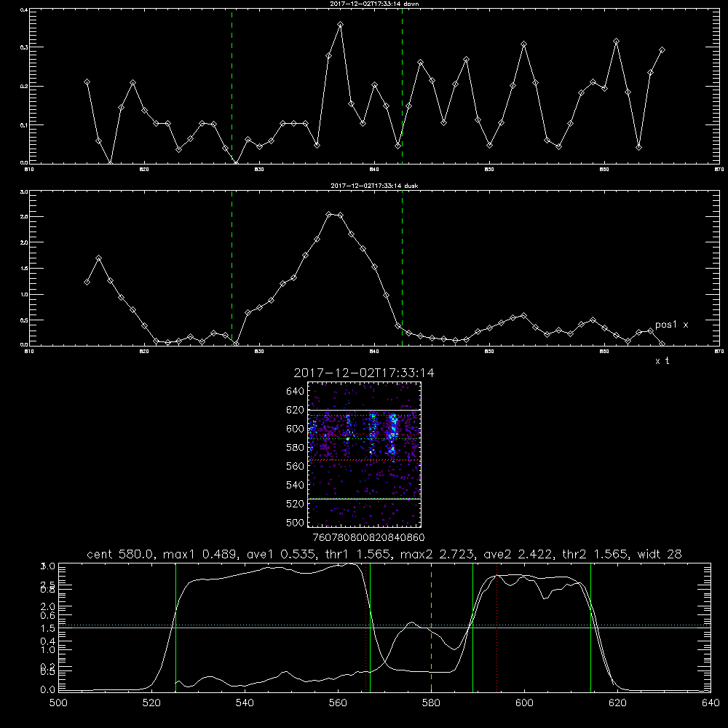Click the '0.3' y-axis label on dawn plot
Viewport: 728px width, 728px height.
[25, 47]
